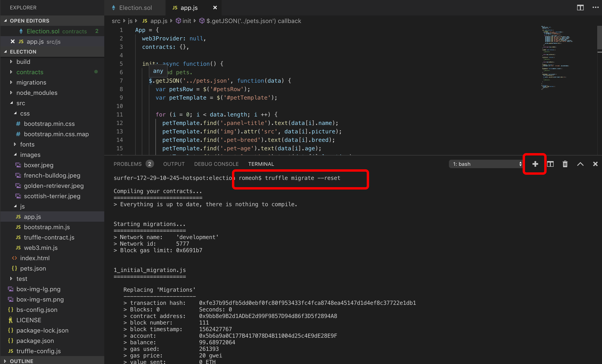This screenshot has width=602, height=364.
Task: Close the app.js editor tab
Action: (215, 8)
